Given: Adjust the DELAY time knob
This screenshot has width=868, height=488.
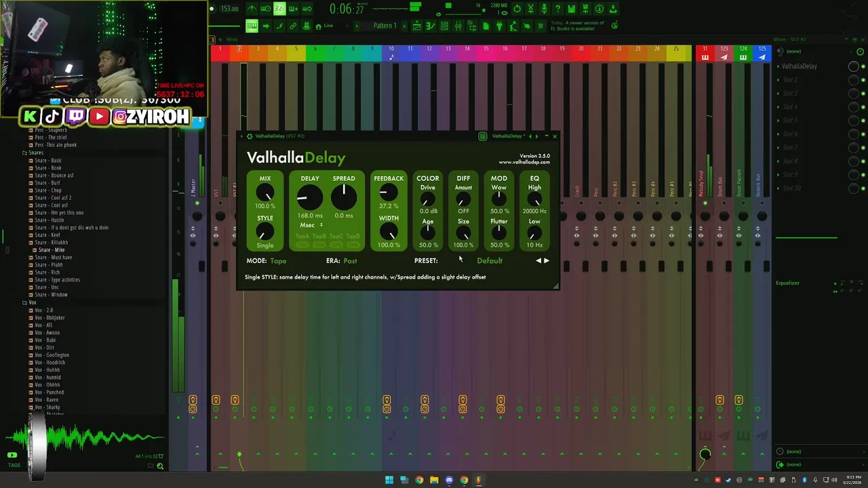Looking at the screenshot, I should pyautogui.click(x=310, y=197).
